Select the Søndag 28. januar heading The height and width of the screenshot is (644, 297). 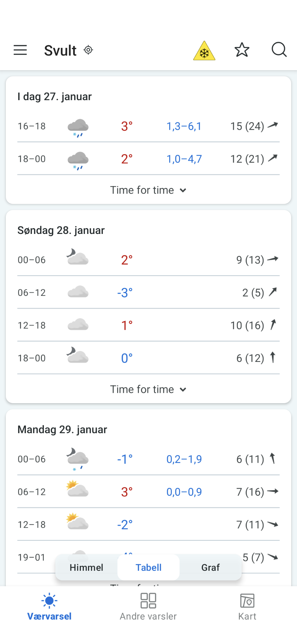tap(61, 230)
